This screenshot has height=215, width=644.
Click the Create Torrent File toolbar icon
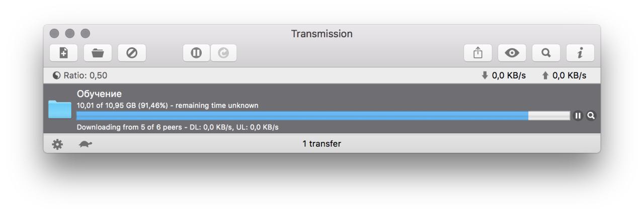[x=63, y=53]
